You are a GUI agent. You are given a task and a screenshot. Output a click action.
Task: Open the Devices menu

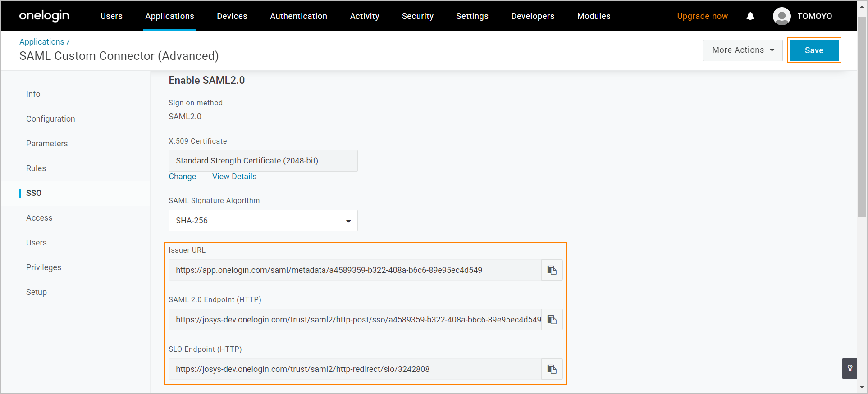[232, 16]
